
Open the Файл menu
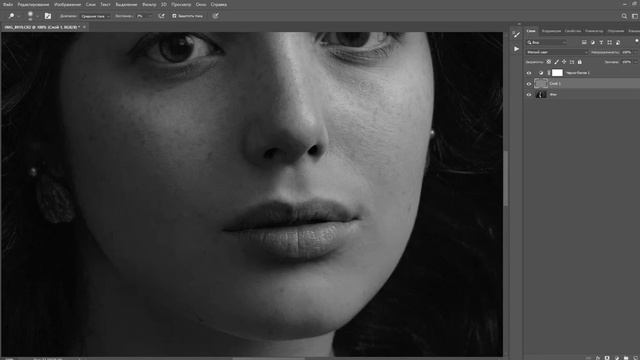[8, 4]
